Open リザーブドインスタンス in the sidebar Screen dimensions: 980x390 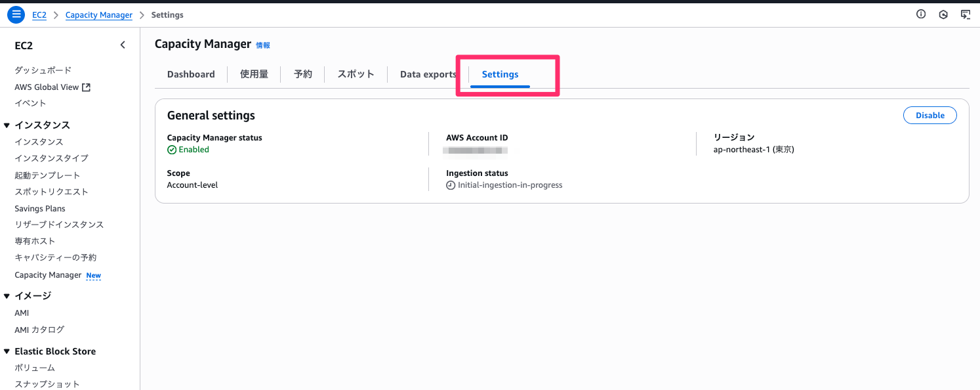(59, 225)
